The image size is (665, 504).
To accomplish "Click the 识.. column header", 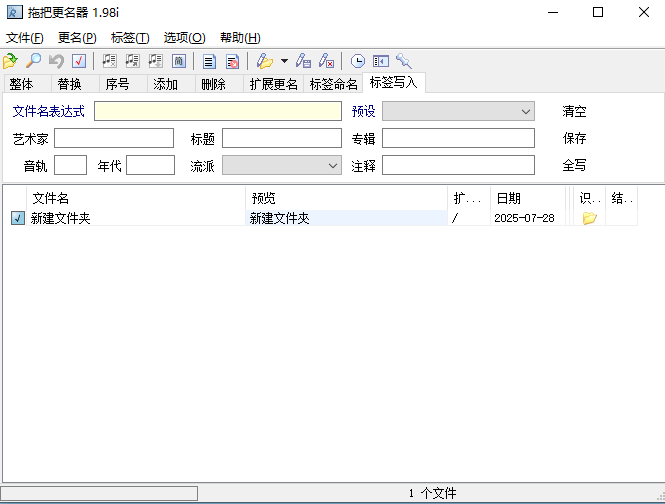I will 590,198.
